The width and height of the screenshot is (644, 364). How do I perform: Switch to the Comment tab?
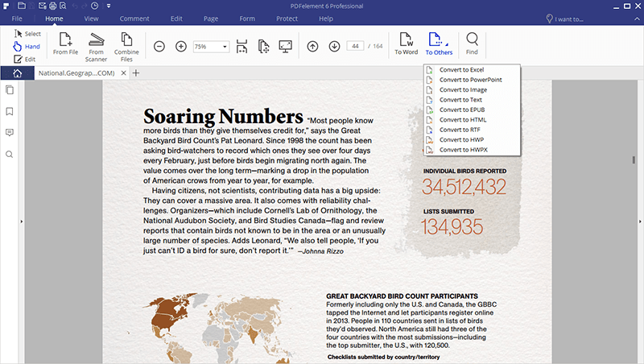[134, 19]
